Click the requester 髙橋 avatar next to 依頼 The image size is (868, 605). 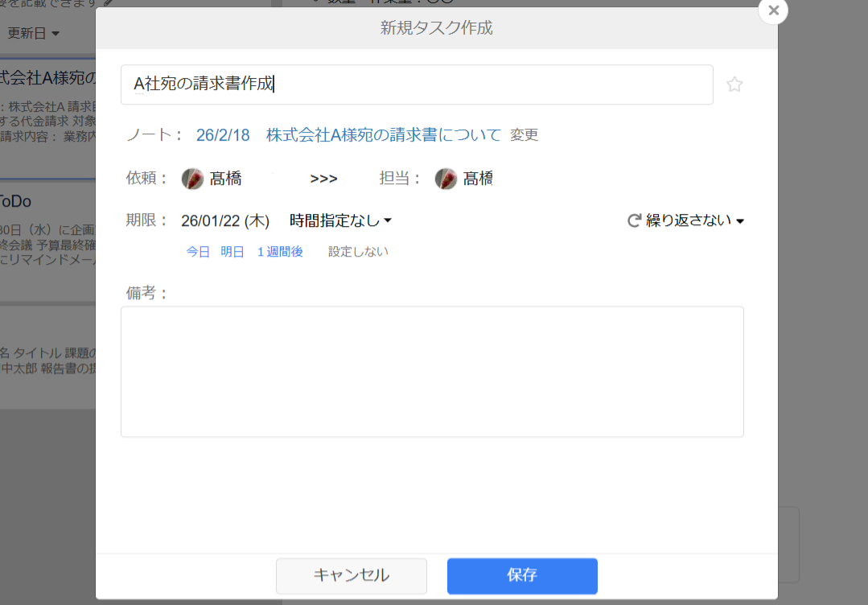pos(192,178)
